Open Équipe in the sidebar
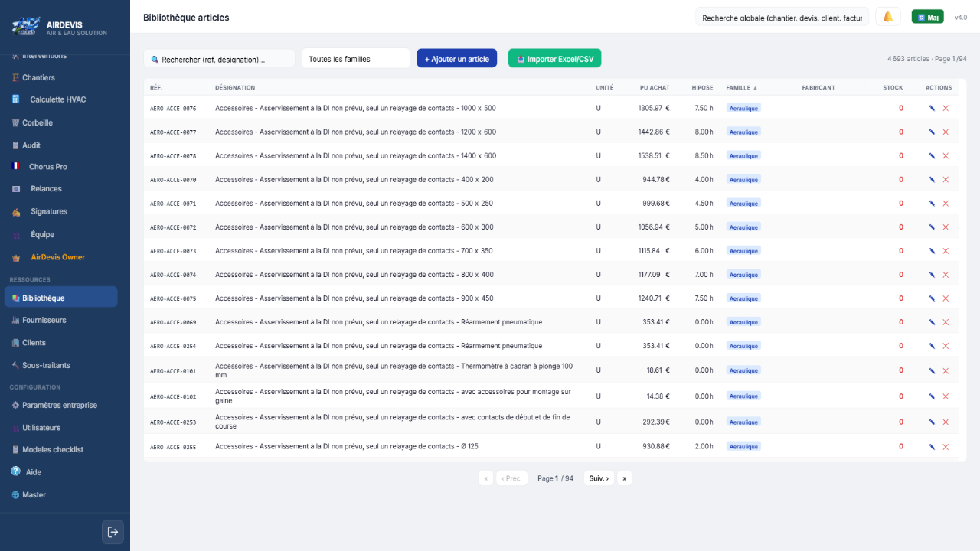 pos(42,234)
